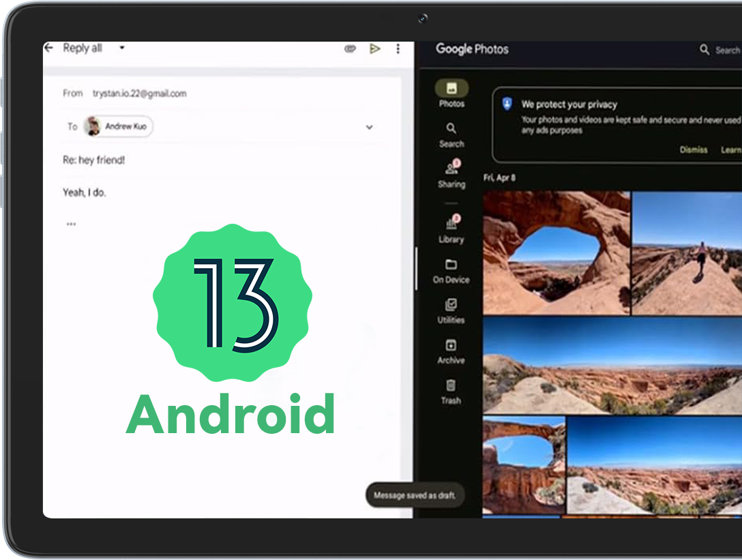Open the three-dot more options menu

[398, 48]
